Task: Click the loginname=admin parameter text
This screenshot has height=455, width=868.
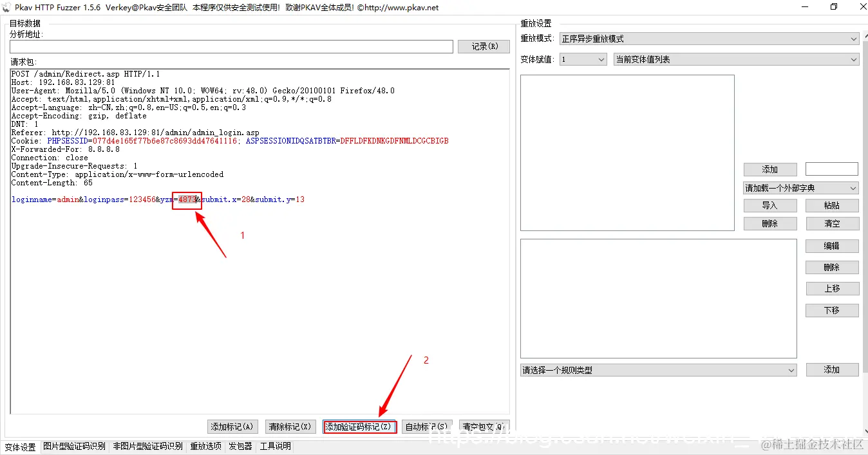Action: point(45,200)
